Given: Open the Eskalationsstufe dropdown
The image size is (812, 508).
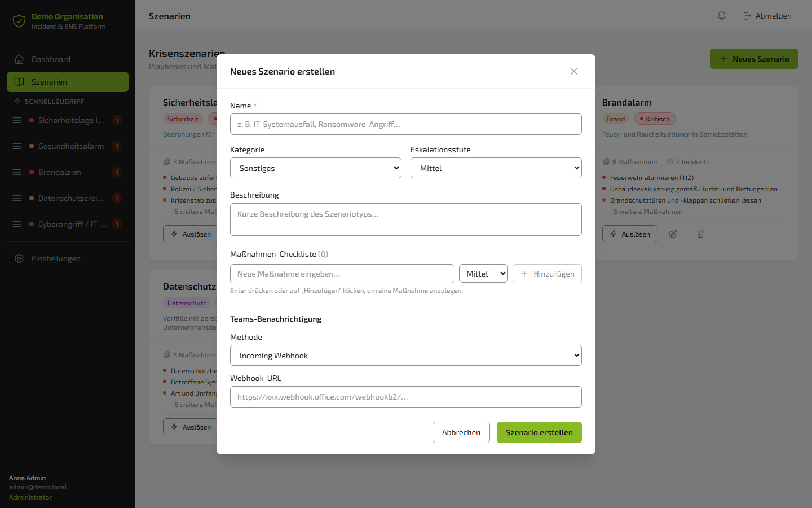Looking at the screenshot, I should 496,168.
